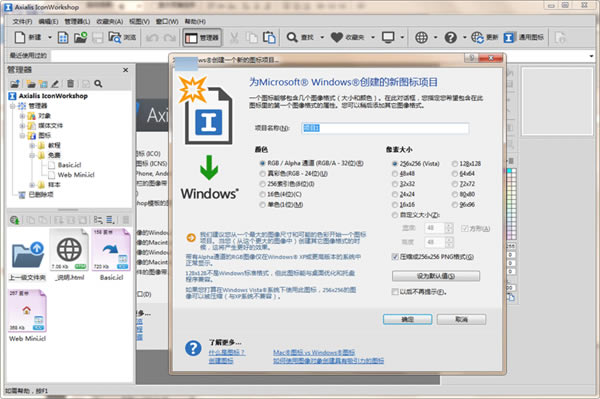Click the project name input field

[385, 128]
